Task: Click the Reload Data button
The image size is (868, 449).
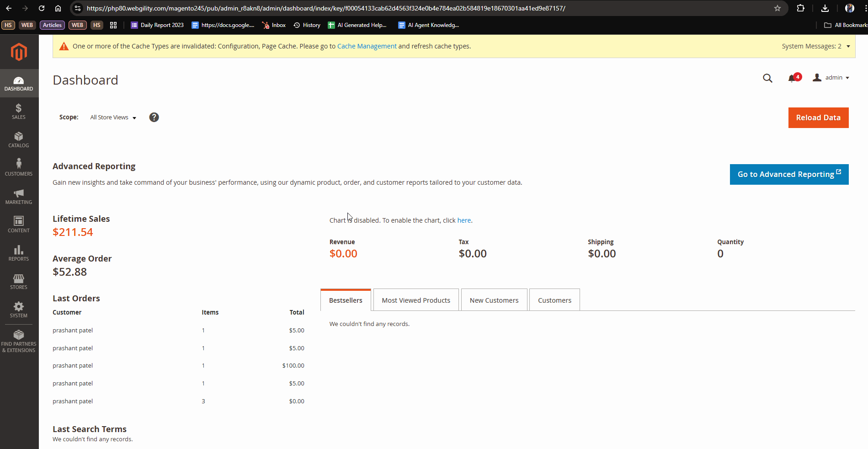Action: [x=818, y=118]
